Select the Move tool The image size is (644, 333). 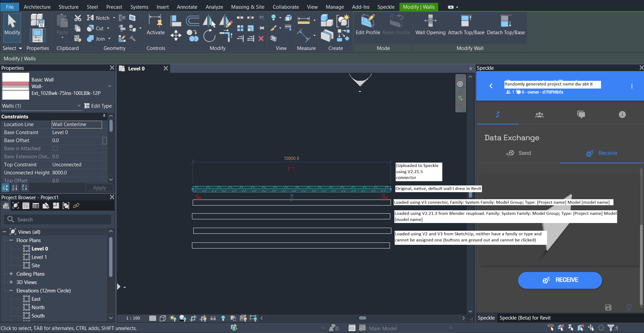coord(176,35)
